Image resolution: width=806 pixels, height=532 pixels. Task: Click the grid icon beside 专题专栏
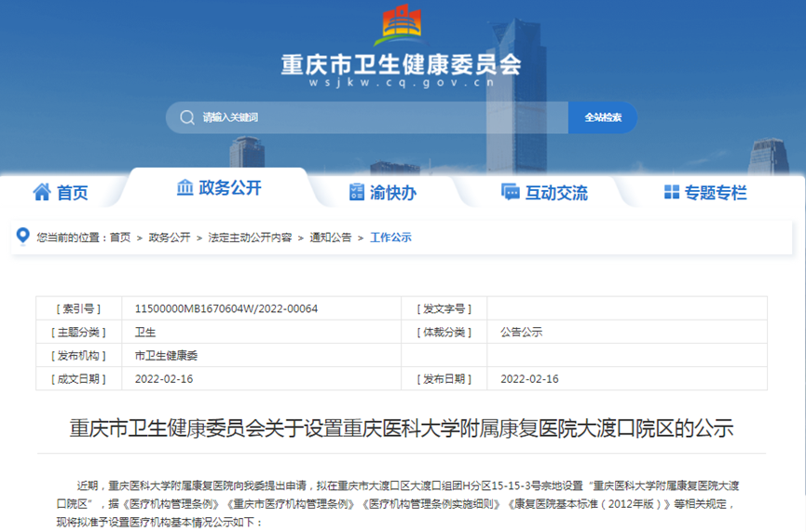pyautogui.click(x=671, y=192)
